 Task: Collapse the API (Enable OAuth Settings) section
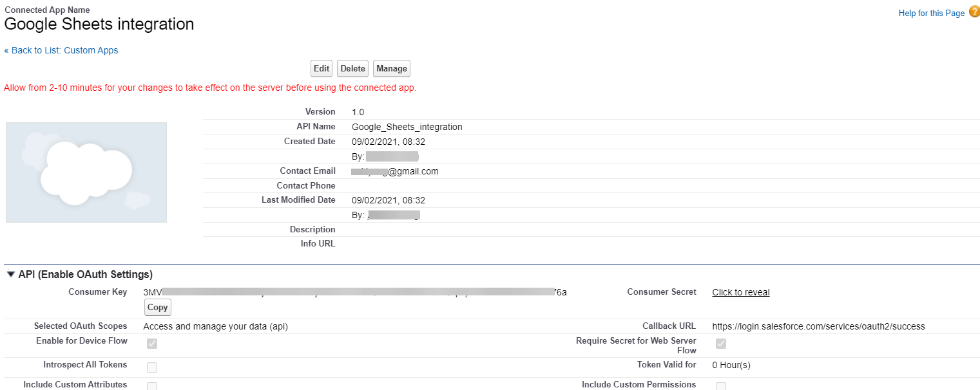click(x=11, y=274)
